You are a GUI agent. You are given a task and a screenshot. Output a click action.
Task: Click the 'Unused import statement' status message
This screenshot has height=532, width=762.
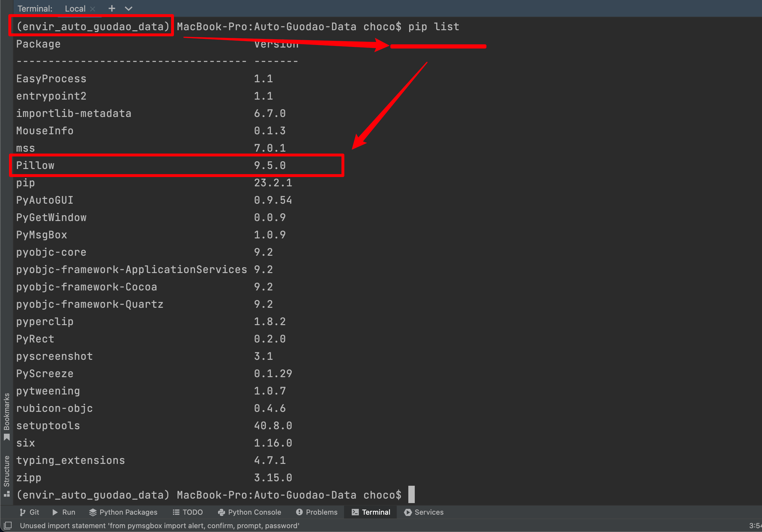pos(159,525)
